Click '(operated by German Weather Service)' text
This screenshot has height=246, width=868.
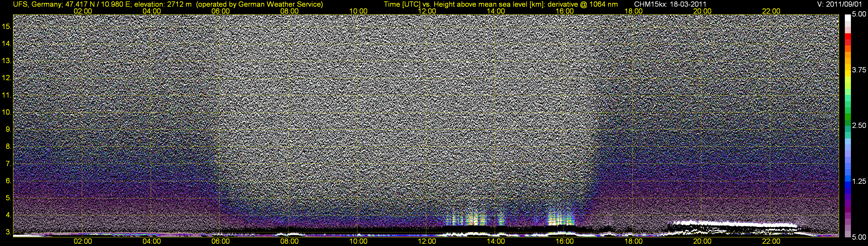coord(260,4)
